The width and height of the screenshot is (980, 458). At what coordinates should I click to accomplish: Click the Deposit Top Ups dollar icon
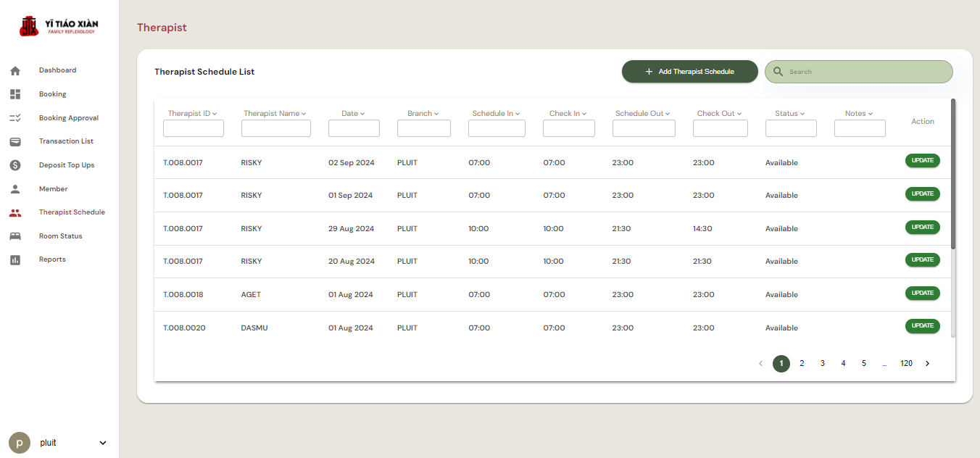coord(15,165)
